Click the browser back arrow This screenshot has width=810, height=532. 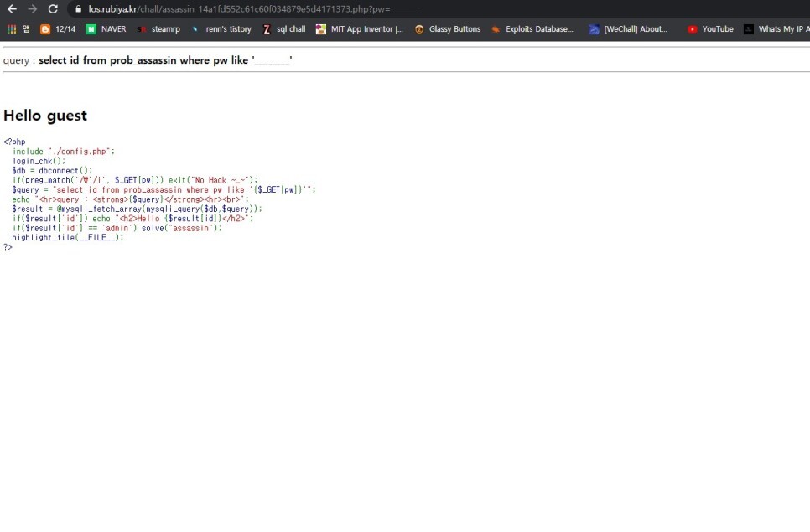[12, 8]
